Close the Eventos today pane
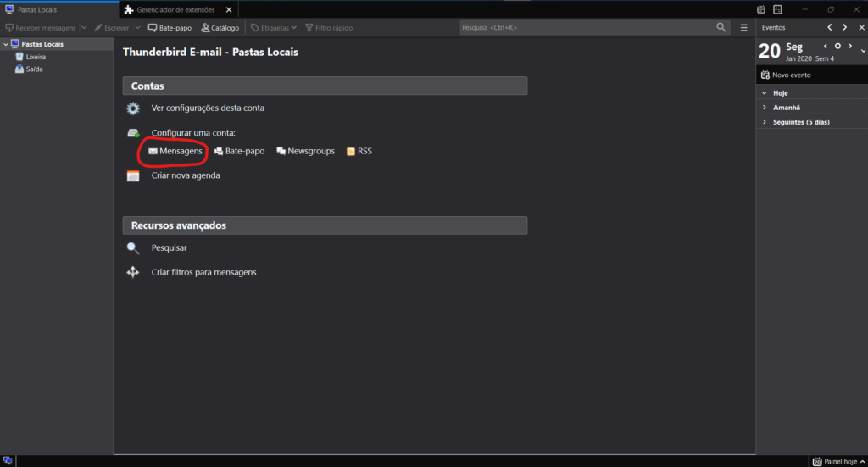The image size is (868, 467). [861, 27]
